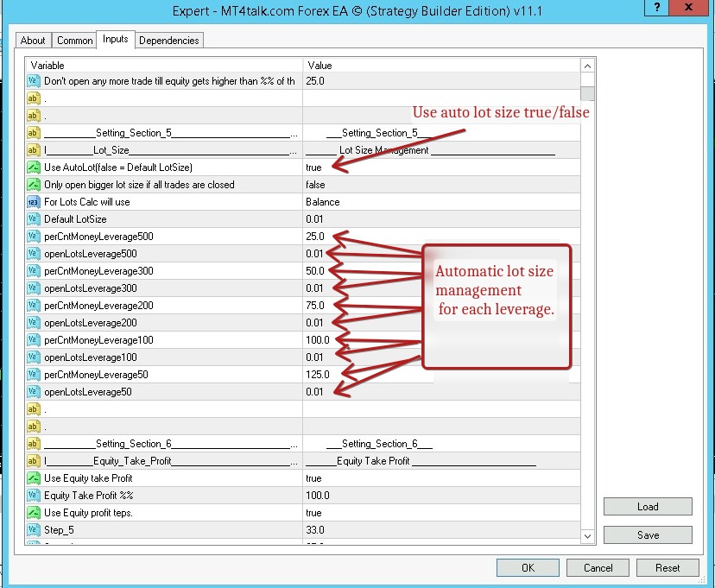Click icon beside openLotsLeverage300
The width and height of the screenshot is (715, 588).
34,288
